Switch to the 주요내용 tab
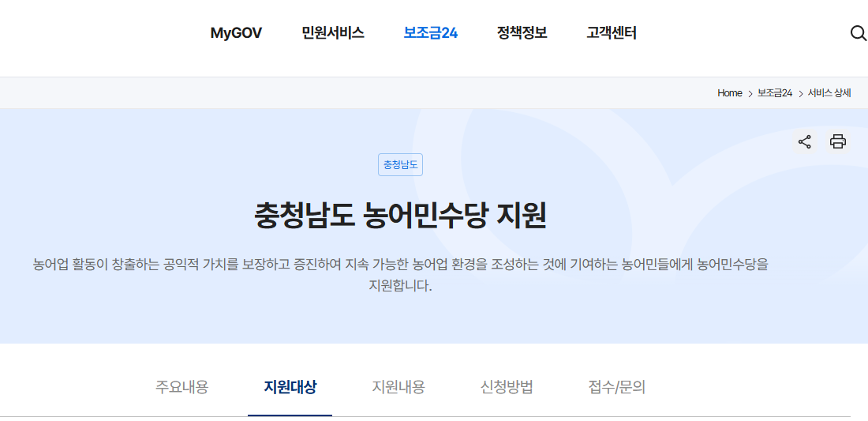Viewport: 868px width, 421px height. tap(181, 387)
